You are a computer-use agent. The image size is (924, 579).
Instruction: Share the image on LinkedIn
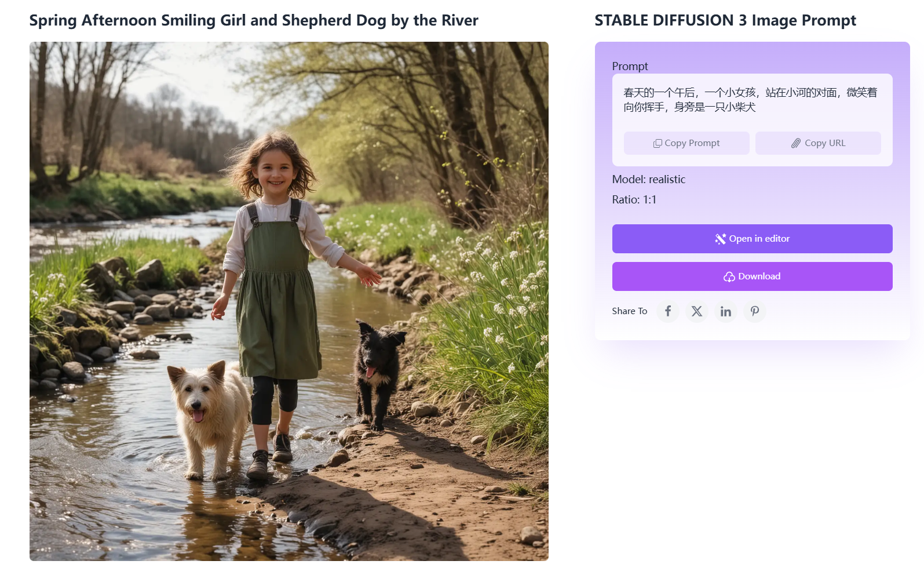[x=726, y=311]
